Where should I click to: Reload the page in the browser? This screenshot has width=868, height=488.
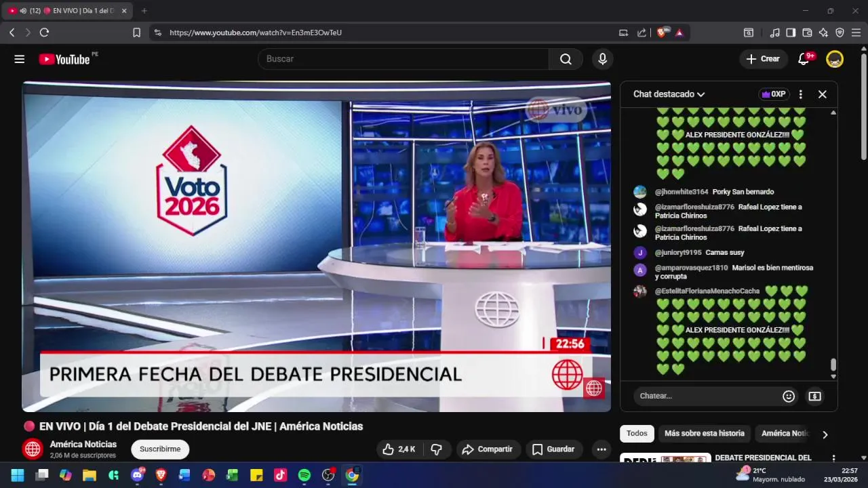(x=44, y=33)
